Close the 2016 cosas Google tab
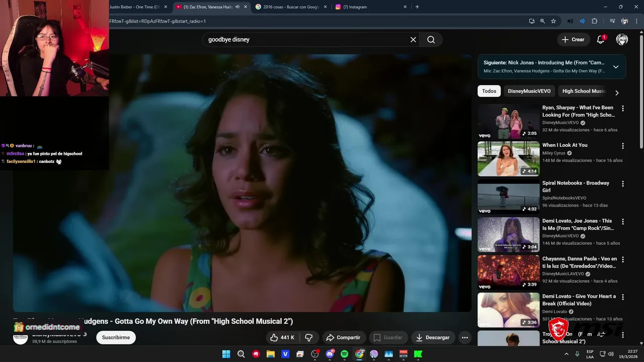The height and width of the screenshot is (362, 644). (325, 7)
